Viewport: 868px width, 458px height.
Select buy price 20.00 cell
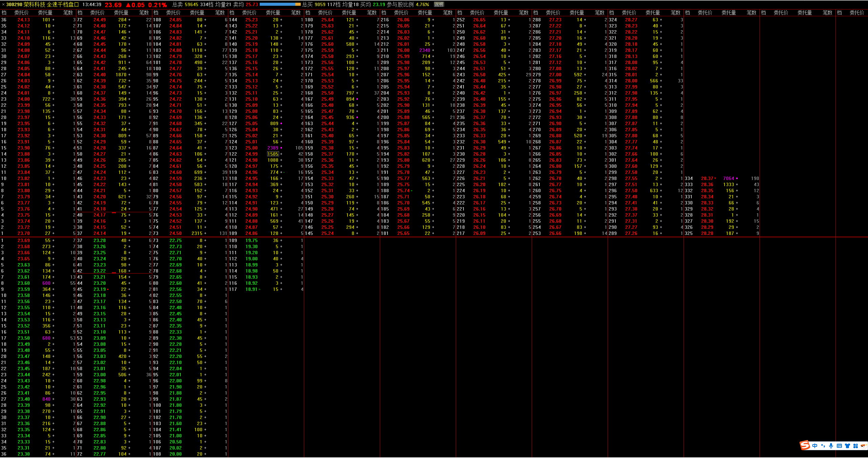click(176, 454)
